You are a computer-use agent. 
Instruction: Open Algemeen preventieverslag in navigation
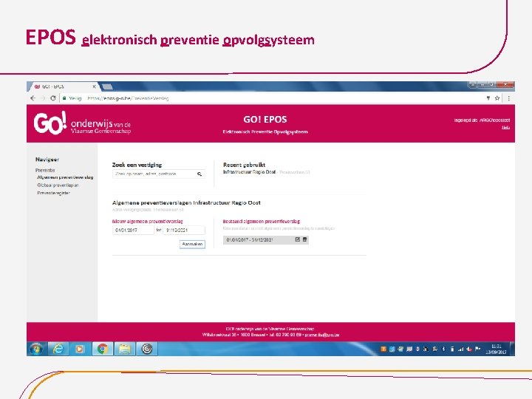[65, 177]
